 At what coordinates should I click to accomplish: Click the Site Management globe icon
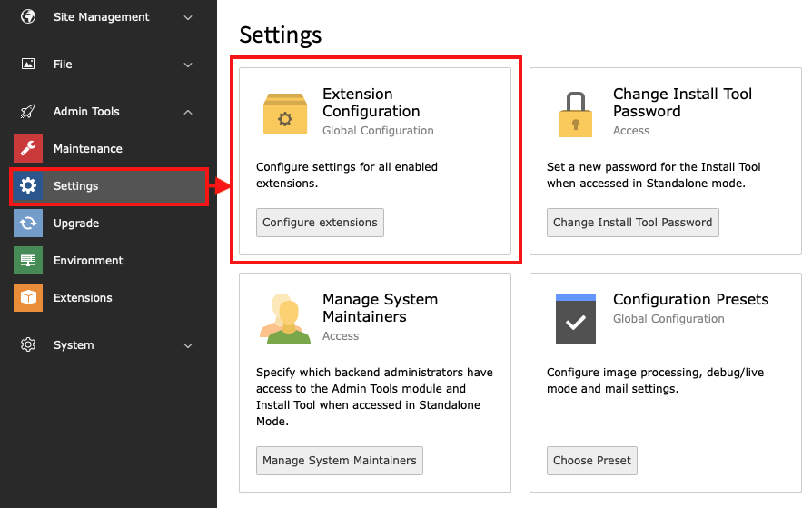point(28,16)
